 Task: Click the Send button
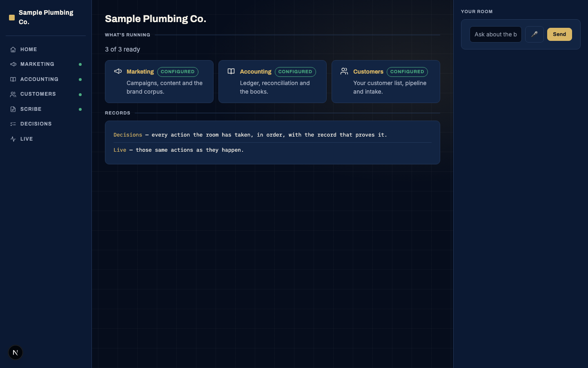coord(559,34)
